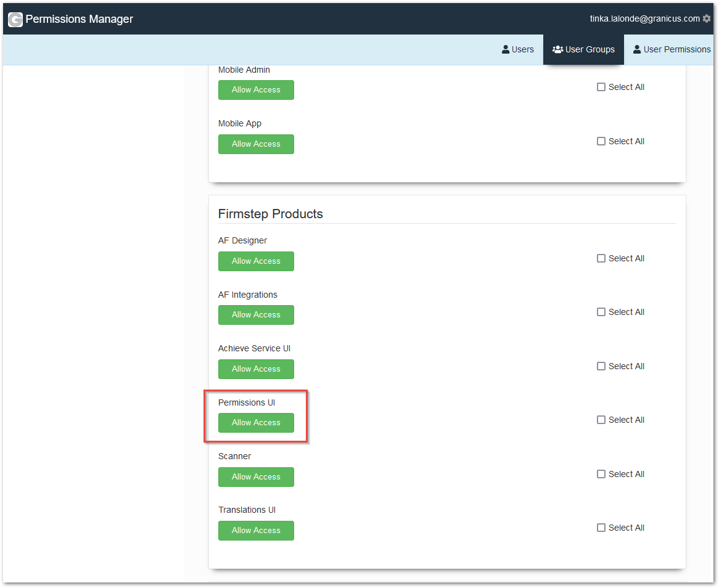Allow Access for Scanner
This screenshot has height=588, width=719.
tap(256, 476)
